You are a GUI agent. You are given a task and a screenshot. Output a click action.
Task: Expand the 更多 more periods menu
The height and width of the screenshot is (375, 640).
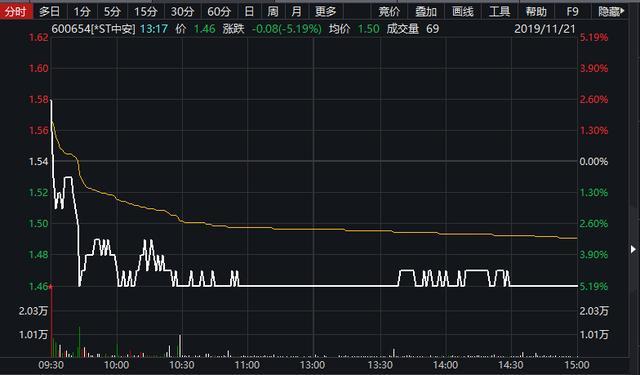326,11
